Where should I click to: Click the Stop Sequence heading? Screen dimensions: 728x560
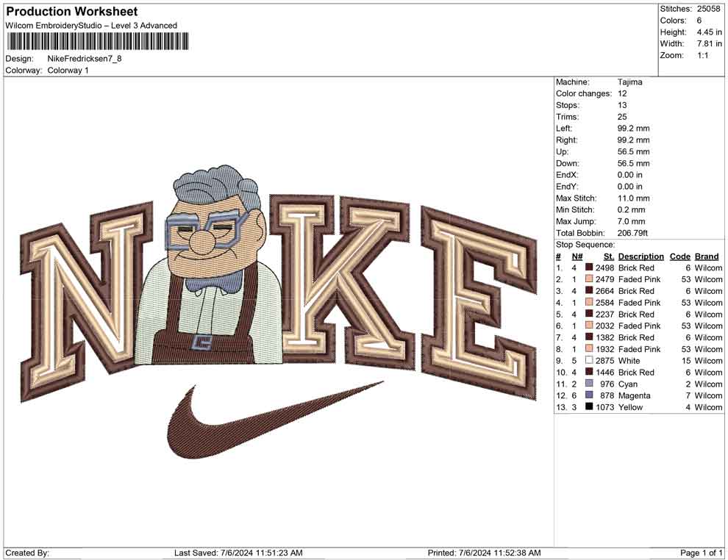click(x=585, y=245)
